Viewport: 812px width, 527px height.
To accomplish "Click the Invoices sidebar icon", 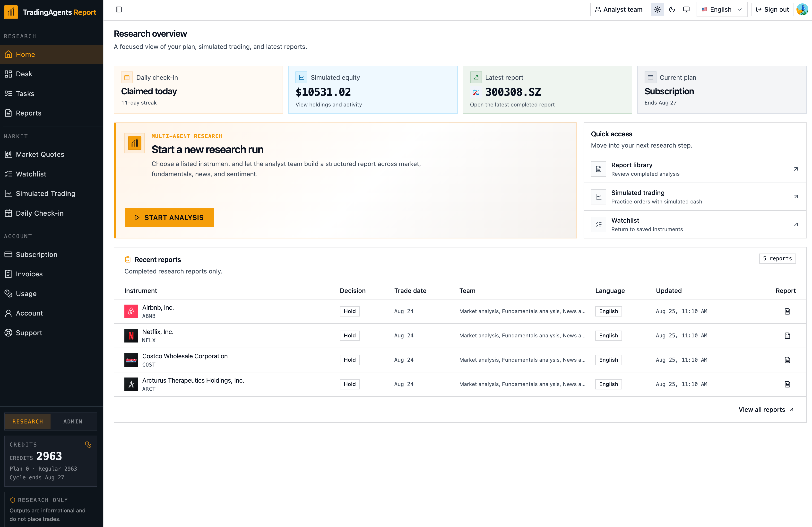I will tap(8, 274).
